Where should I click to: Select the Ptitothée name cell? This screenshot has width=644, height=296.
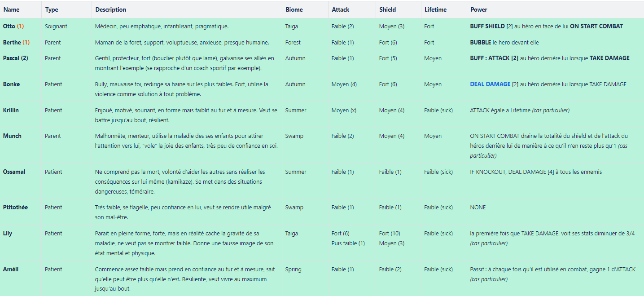point(15,207)
